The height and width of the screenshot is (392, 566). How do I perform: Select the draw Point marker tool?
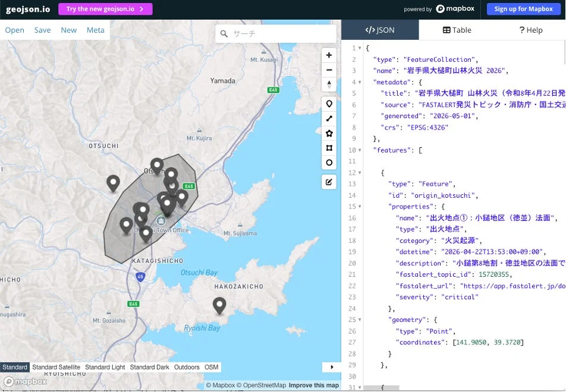[329, 104]
